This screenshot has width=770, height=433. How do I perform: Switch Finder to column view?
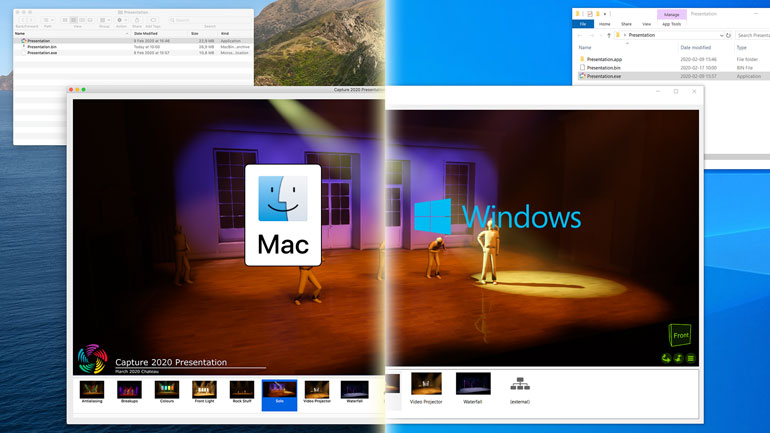(x=82, y=20)
